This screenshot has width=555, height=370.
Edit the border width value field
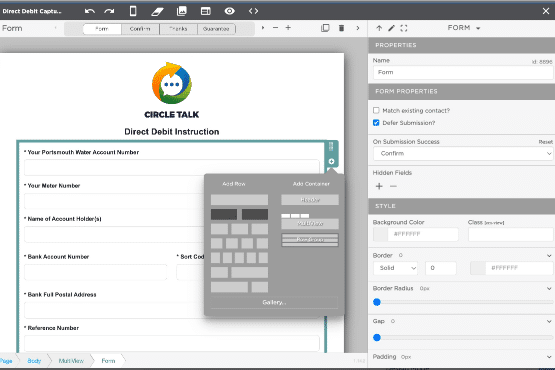click(441, 268)
